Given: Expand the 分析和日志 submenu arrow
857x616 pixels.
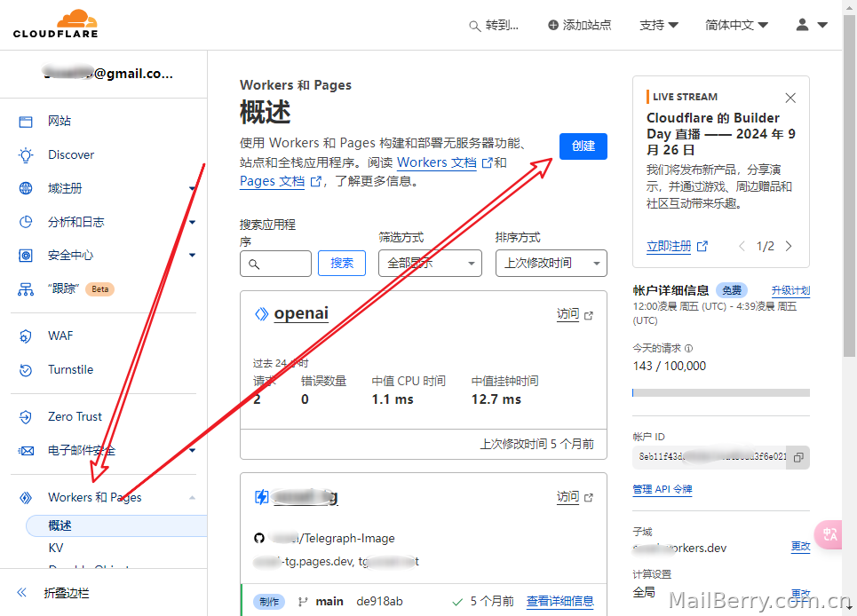Looking at the screenshot, I should click(193, 222).
